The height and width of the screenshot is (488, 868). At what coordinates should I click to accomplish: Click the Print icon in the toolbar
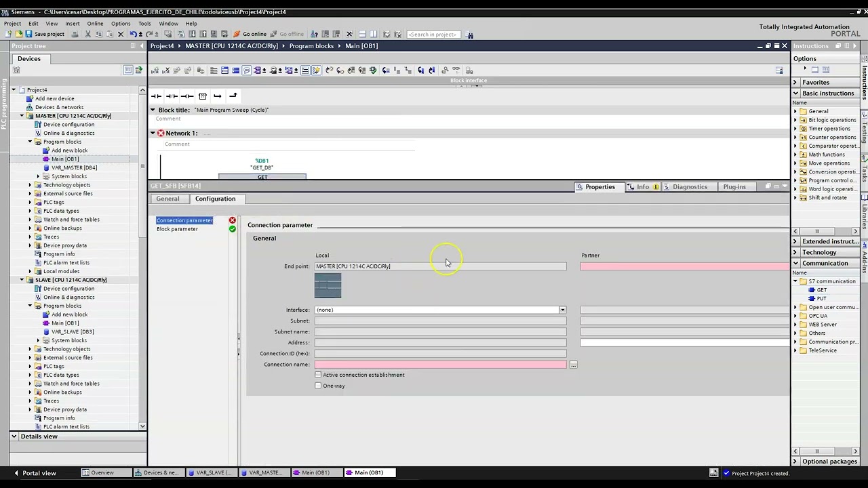pos(75,34)
